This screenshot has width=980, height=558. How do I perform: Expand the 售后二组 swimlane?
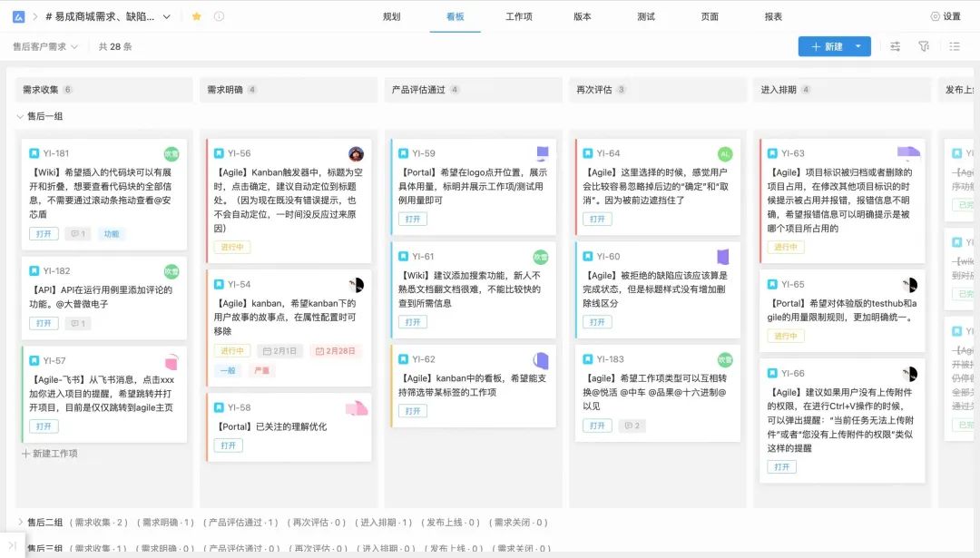pos(20,522)
